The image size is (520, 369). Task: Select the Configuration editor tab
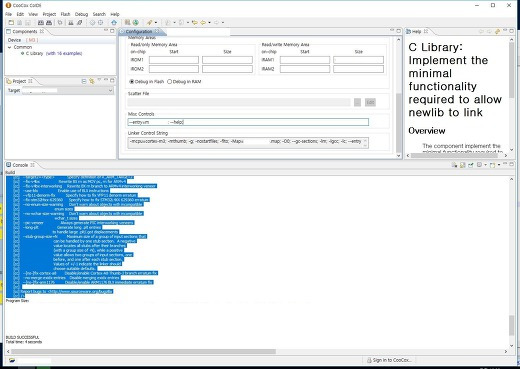[139, 31]
